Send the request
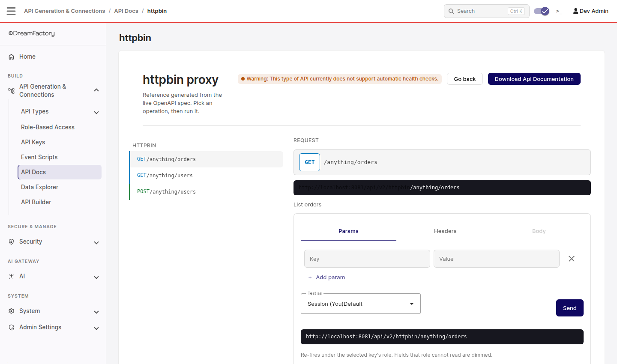Image resolution: width=617 pixels, height=364 pixels. coord(569,308)
